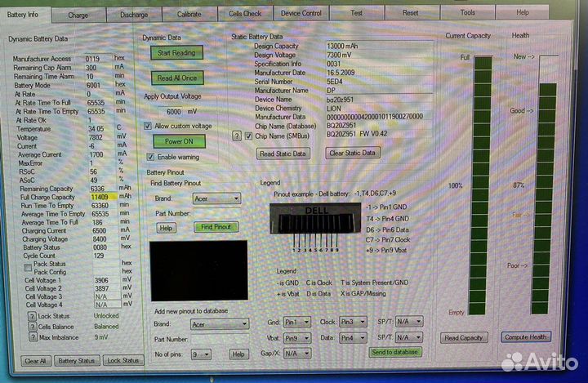Click the help icon beside Max Imbalance
This screenshot has height=383, width=588.
pyautogui.click(x=32, y=337)
